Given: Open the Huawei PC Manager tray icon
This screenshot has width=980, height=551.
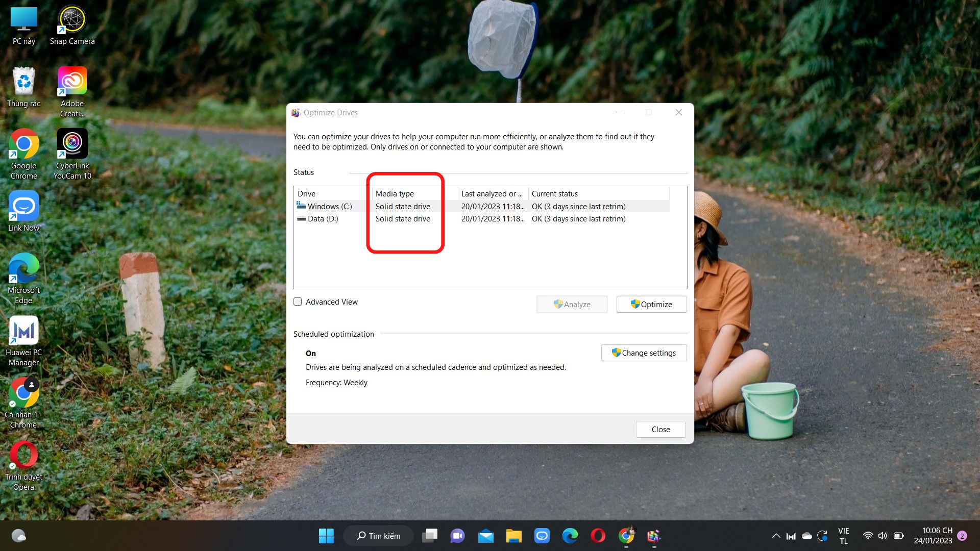Looking at the screenshot, I should point(791,536).
